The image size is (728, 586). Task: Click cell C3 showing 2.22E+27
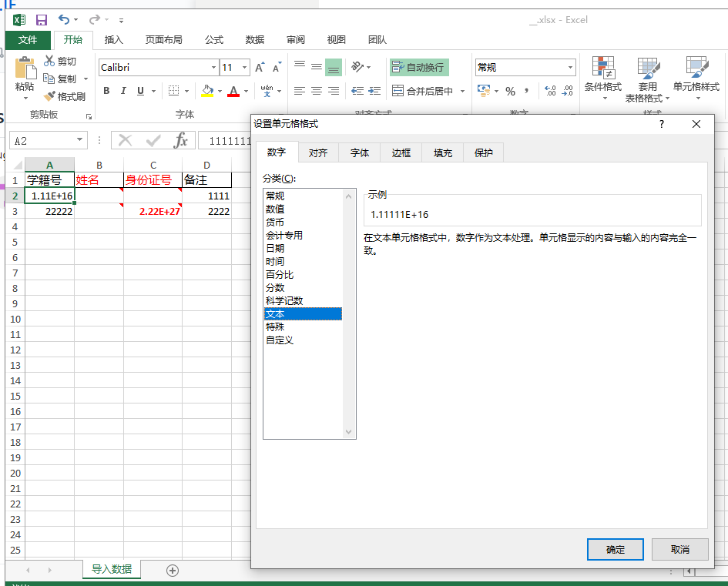coord(153,211)
